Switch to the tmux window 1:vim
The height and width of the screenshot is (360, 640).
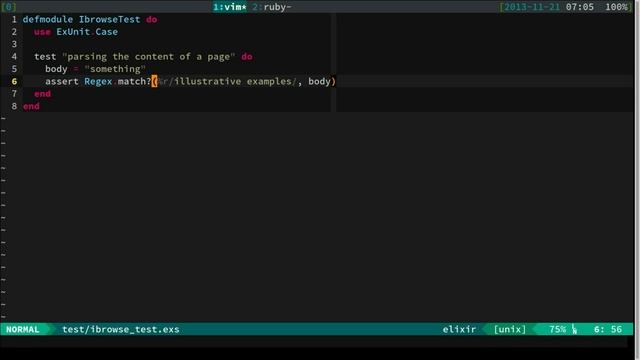click(230, 7)
